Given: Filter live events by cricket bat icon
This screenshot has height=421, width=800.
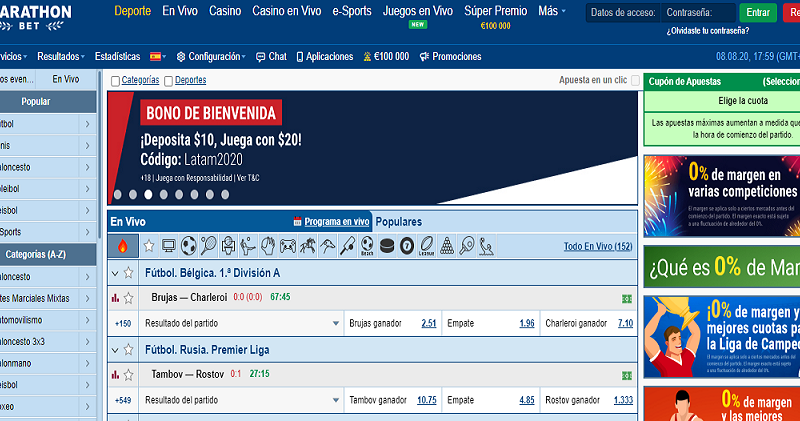Looking at the screenshot, I should [347, 246].
